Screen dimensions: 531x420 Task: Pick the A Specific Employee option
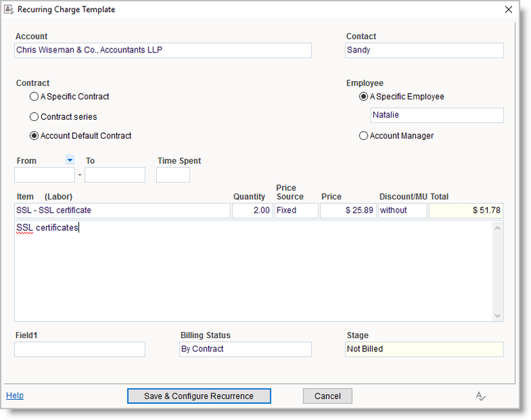(x=364, y=97)
